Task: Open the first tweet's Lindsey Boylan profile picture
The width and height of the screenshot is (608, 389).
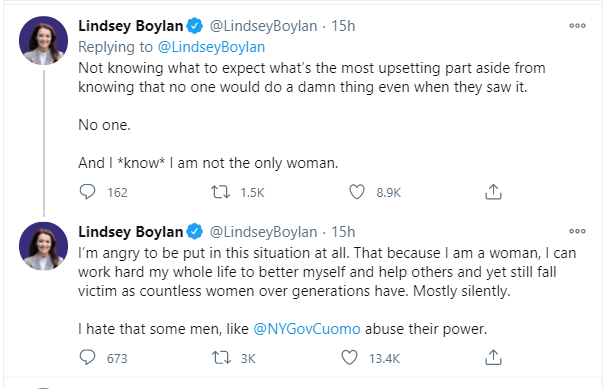Action: click(x=43, y=40)
